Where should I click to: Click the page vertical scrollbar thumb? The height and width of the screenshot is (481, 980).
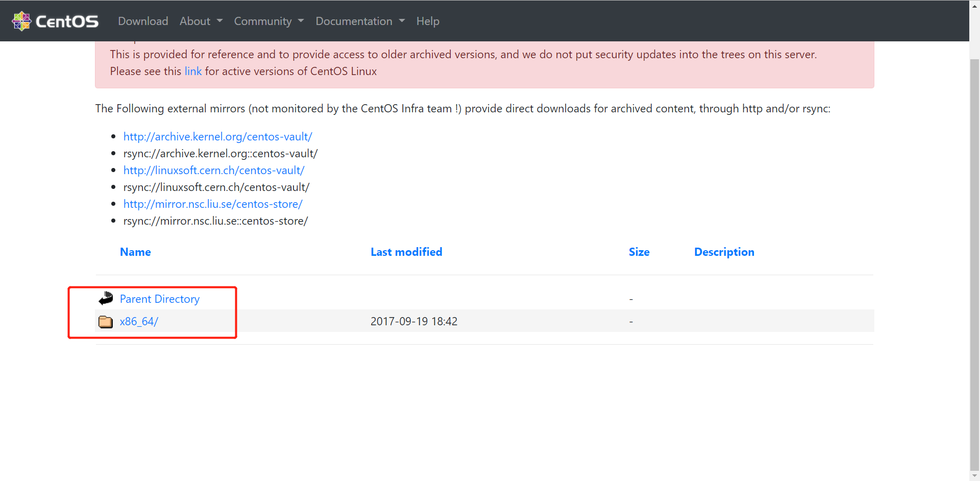(x=974, y=264)
